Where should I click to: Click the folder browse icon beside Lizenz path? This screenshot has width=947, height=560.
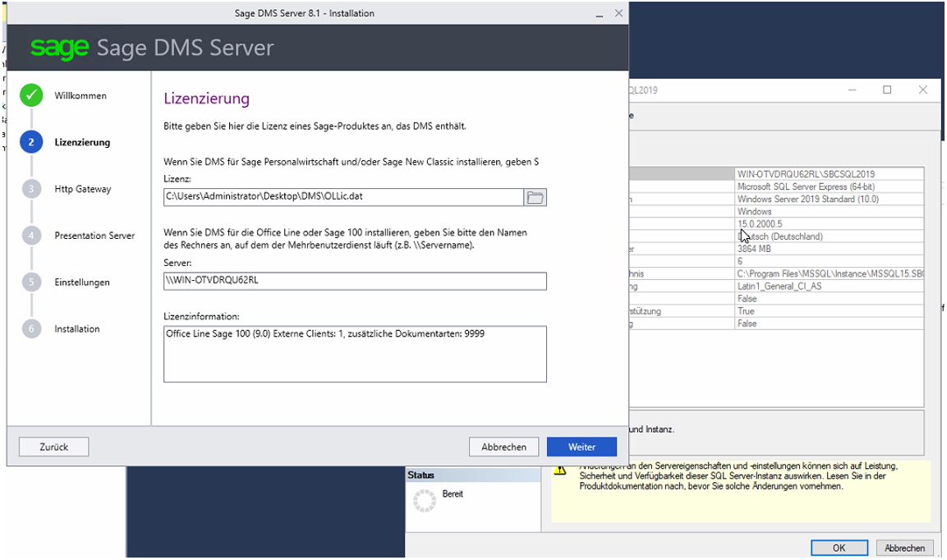pos(536,197)
